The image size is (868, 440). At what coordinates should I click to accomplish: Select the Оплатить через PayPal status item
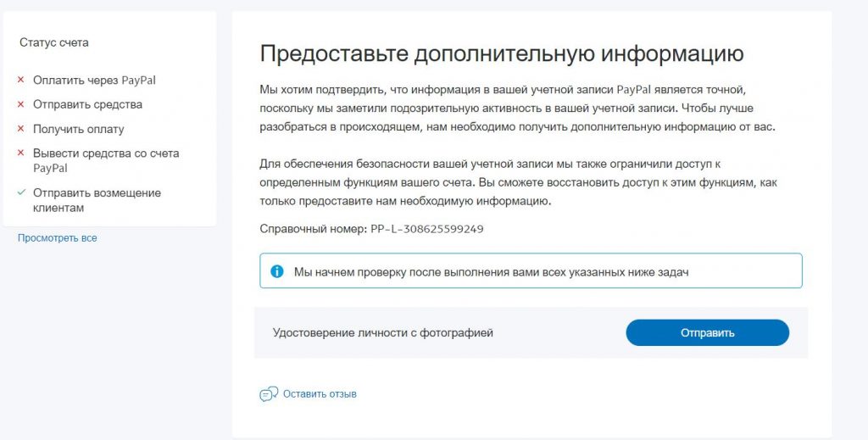click(x=94, y=81)
